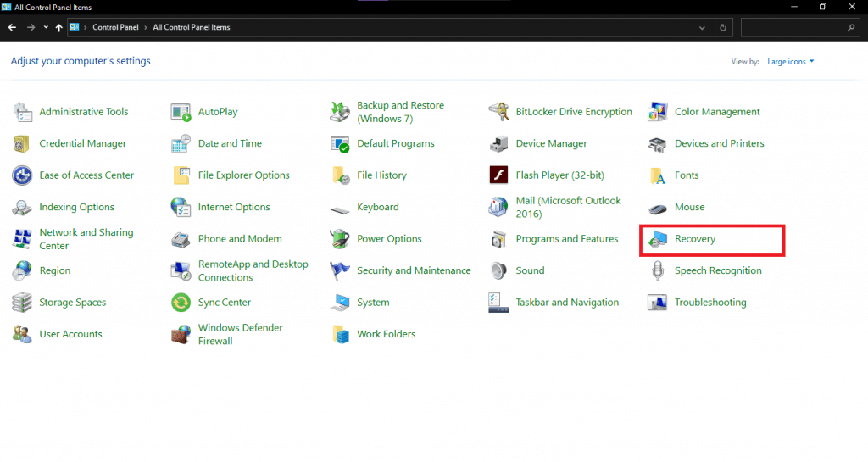This screenshot has height=462, width=868.
Task: Open the System icon
Action: [339, 303]
